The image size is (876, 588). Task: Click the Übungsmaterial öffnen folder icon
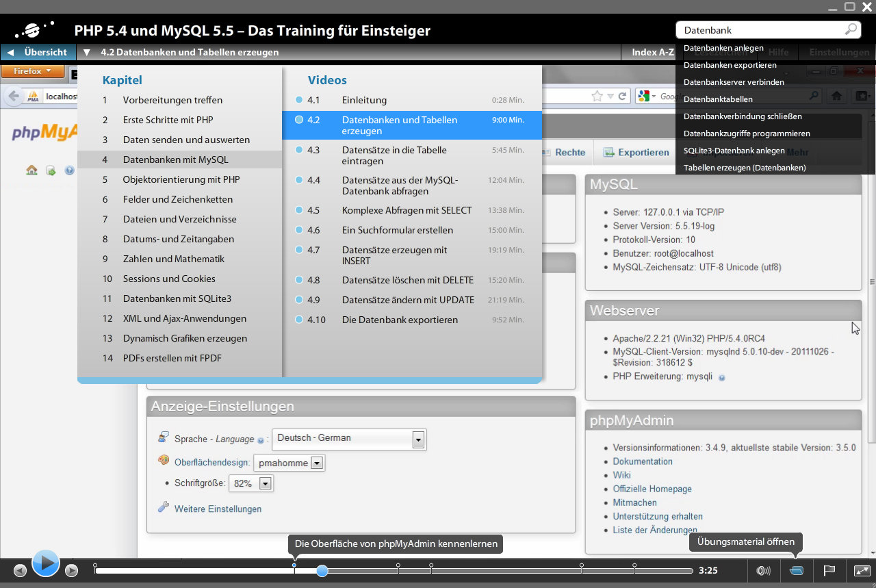pyautogui.click(x=796, y=570)
